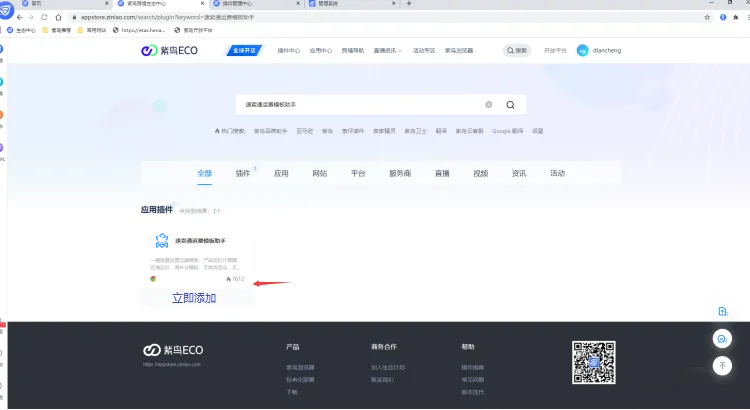
Task: Select the 视频 tab
Action: pos(481,173)
